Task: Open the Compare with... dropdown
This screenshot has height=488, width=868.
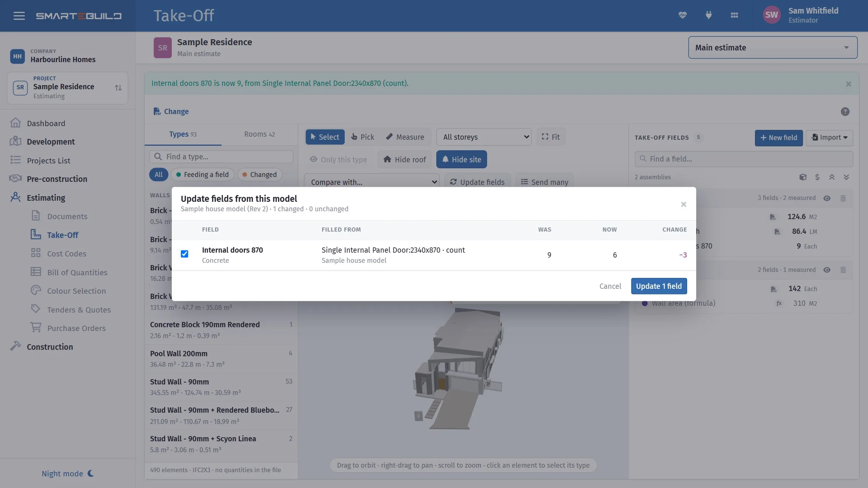Action: tap(371, 182)
